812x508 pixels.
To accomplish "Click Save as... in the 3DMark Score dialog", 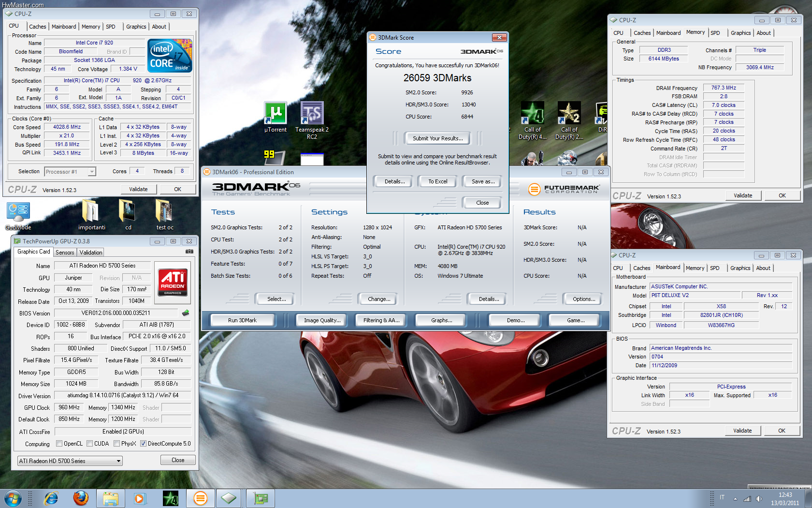I will tap(483, 181).
